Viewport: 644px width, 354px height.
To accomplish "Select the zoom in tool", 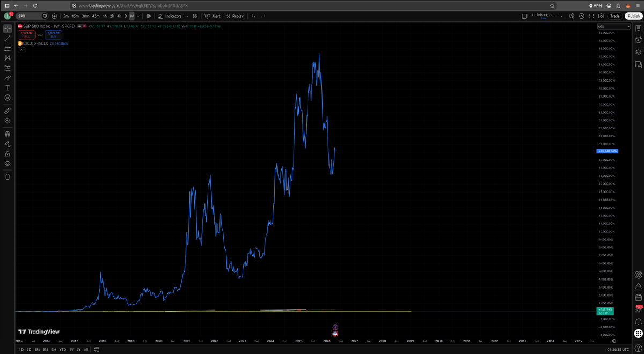I will pos(8,121).
